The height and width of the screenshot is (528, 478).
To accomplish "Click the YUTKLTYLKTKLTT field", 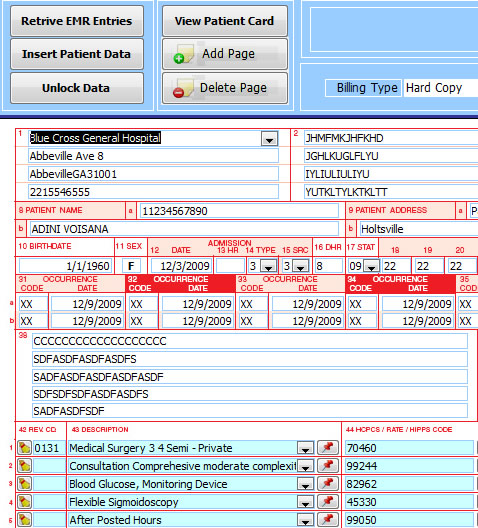I will pyautogui.click(x=391, y=192).
